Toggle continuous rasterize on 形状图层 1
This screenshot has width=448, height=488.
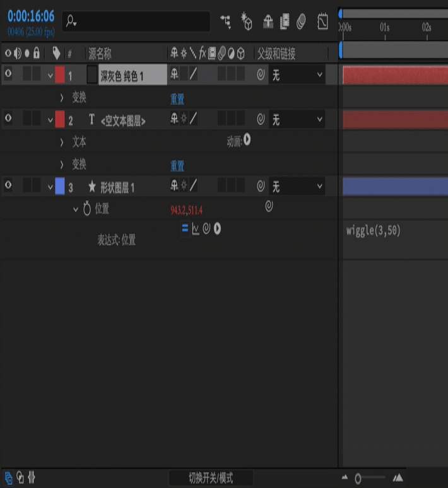pyautogui.click(x=184, y=186)
